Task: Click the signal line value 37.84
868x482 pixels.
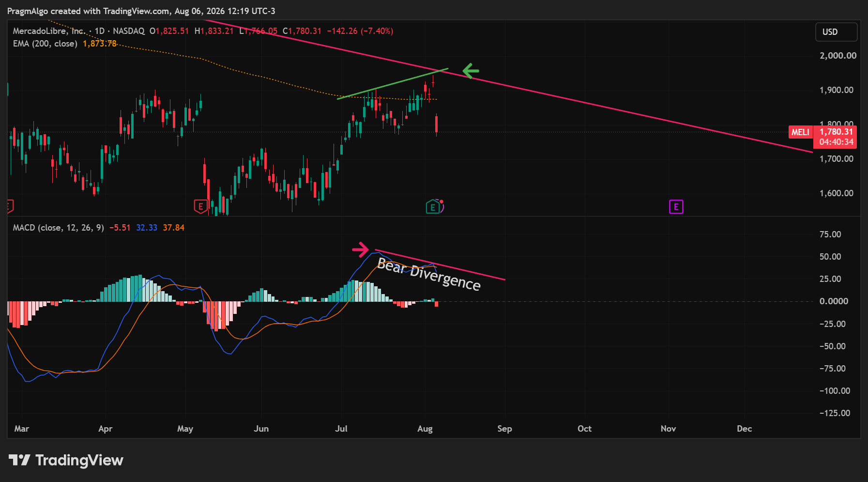Action: 174,228
